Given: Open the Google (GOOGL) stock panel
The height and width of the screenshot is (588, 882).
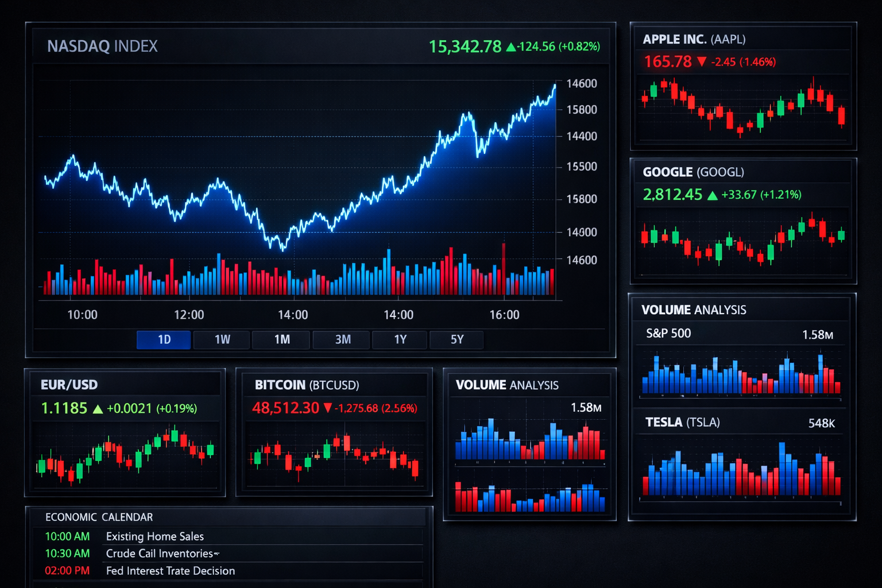Looking at the screenshot, I should click(693, 172).
